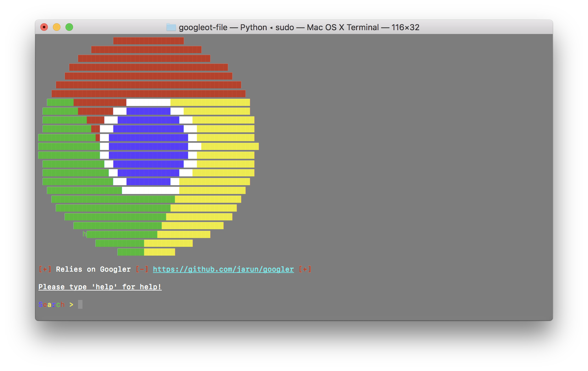
Task: Maximize the Terminal with green button
Action: (69, 27)
